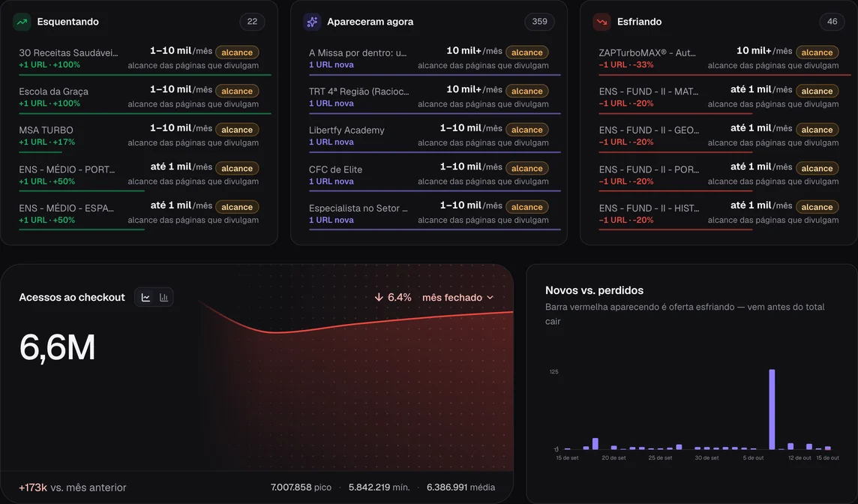Click the red trend-down icon beside Esfriando
This screenshot has width=858, height=504.
602,22
